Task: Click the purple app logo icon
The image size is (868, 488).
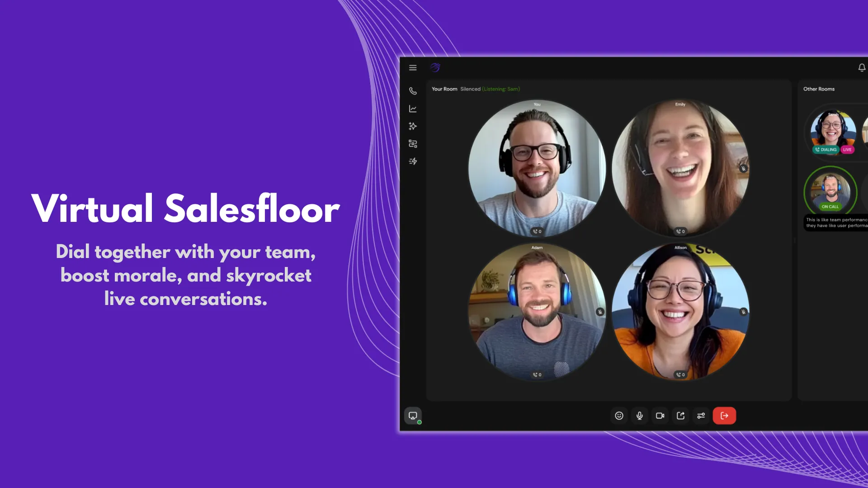Action: pos(435,68)
